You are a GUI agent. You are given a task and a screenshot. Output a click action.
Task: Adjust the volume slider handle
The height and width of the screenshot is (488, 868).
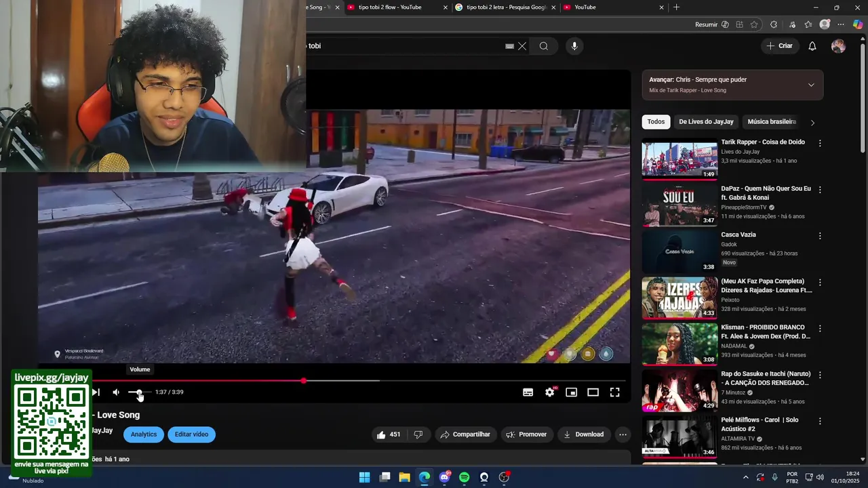(139, 392)
